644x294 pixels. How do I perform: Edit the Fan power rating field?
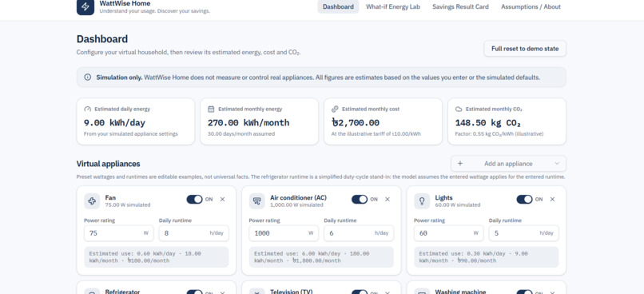pos(119,232)
